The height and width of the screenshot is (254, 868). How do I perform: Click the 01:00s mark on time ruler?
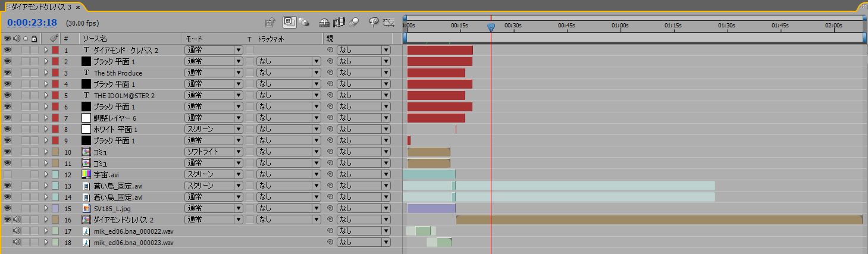(620, 26)
